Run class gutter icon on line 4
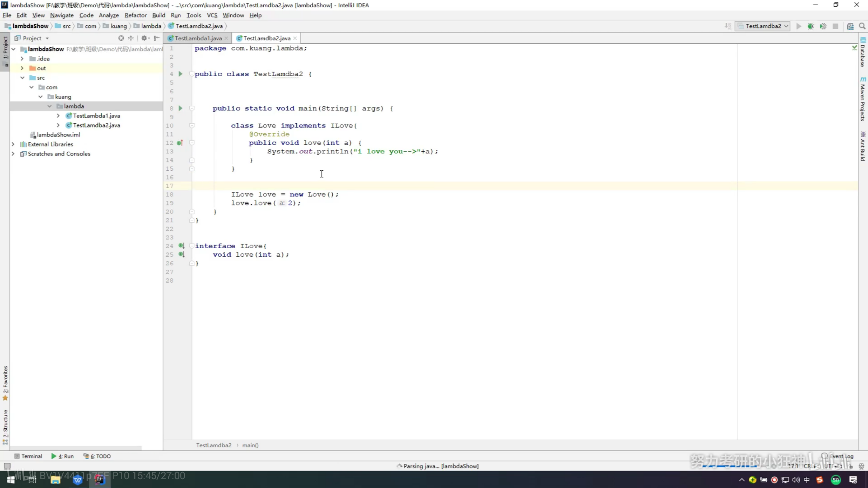This screenshot has width=868, height=488. coord(181,74)
